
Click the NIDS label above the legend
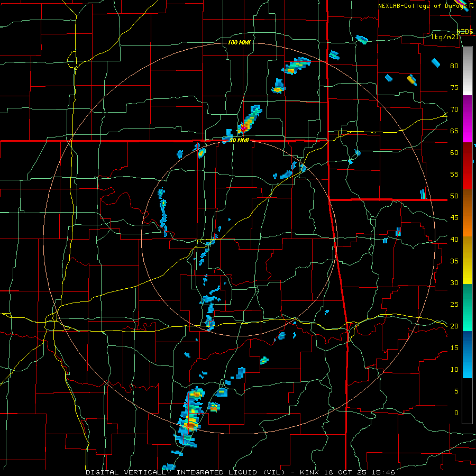[x=464, y=31]
